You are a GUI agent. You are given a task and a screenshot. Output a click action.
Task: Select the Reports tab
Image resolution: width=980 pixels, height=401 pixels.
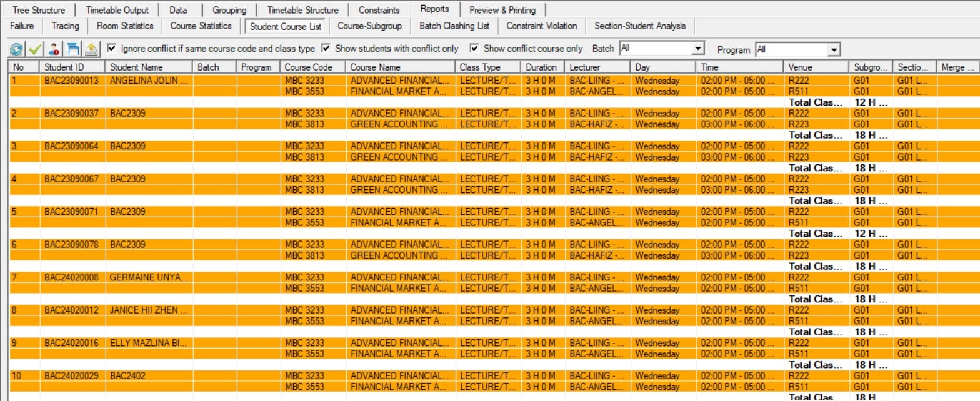coord(435,9)
